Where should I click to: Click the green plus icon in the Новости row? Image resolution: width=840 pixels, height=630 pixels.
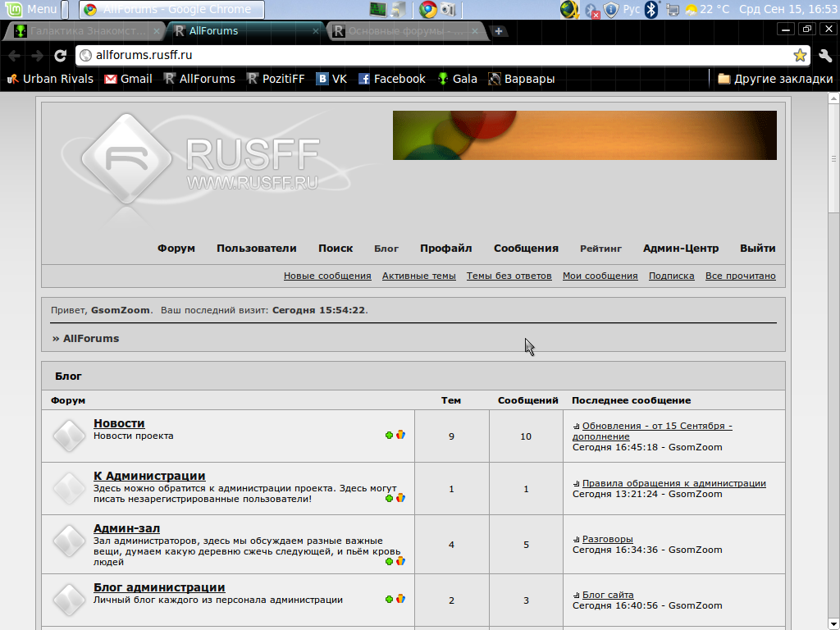(x=390, y=435)
